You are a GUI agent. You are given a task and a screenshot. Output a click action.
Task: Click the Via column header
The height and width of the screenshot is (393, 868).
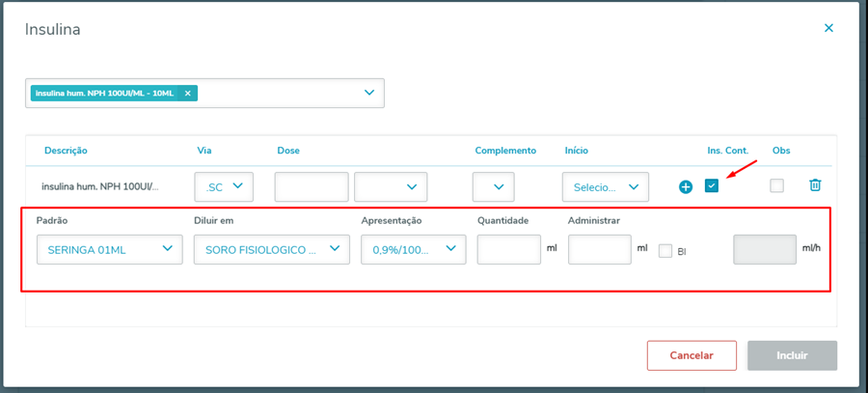tap(204, 151)
